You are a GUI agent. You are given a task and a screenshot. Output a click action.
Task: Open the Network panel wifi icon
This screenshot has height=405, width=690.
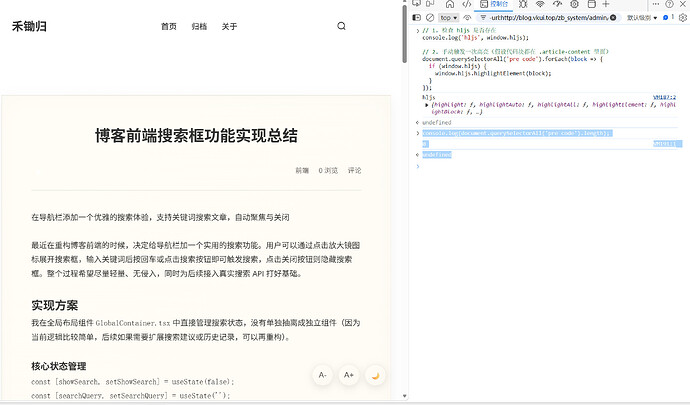coord(540,5)
